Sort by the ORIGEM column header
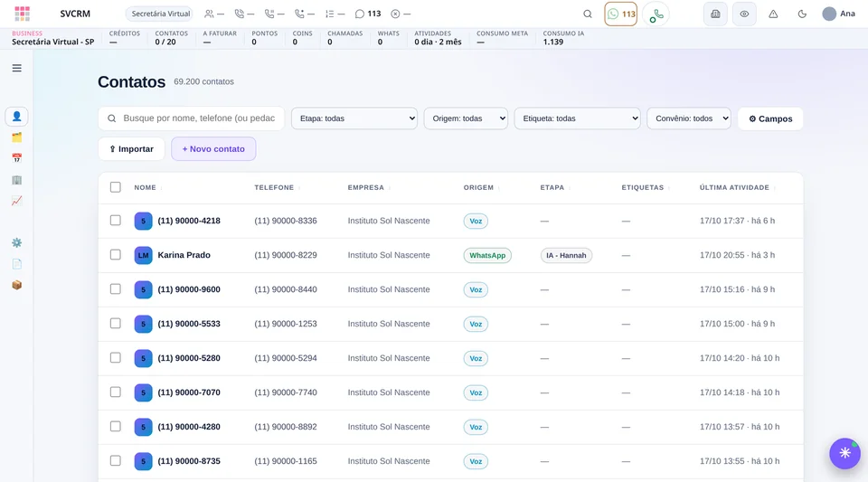Viewport: 868px width, 482px height. (481, 187)
